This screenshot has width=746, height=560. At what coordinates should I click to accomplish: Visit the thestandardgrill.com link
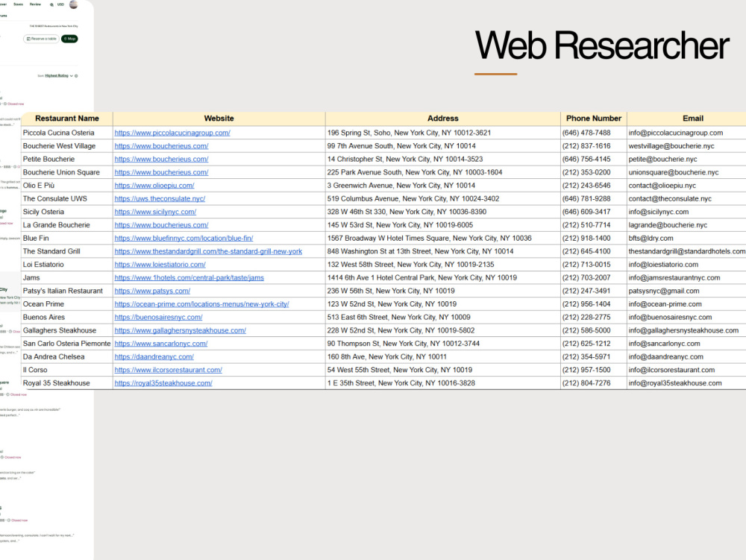click(208, 251)
